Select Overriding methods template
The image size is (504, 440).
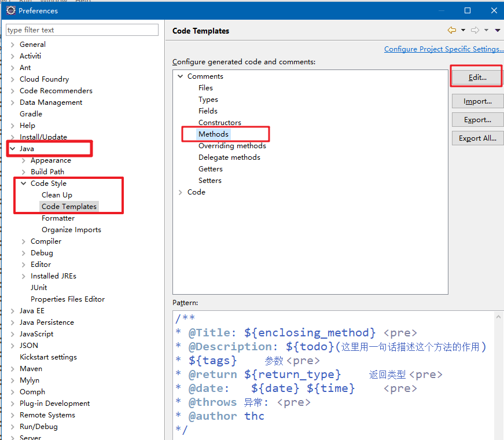tap(233, 146)
